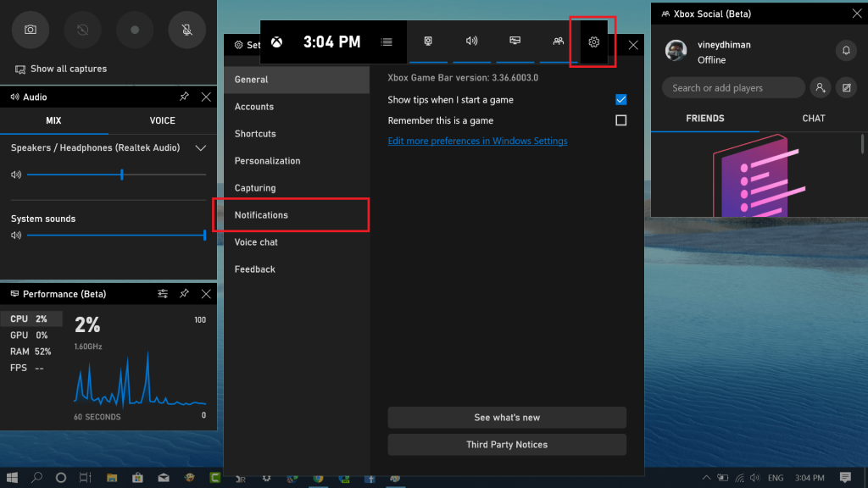Open the Mail app from the taskbar
Viewport: 868px width, 488px height.
point(164,478)
